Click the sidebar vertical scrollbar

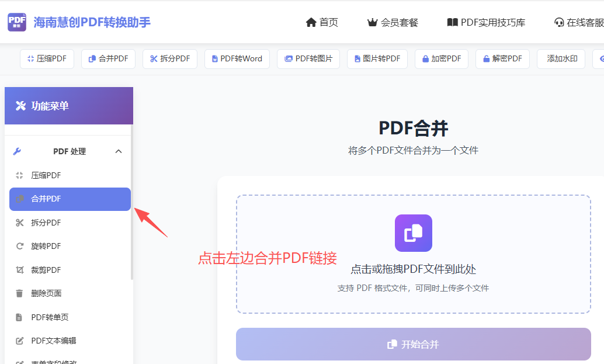pos(132,202)
